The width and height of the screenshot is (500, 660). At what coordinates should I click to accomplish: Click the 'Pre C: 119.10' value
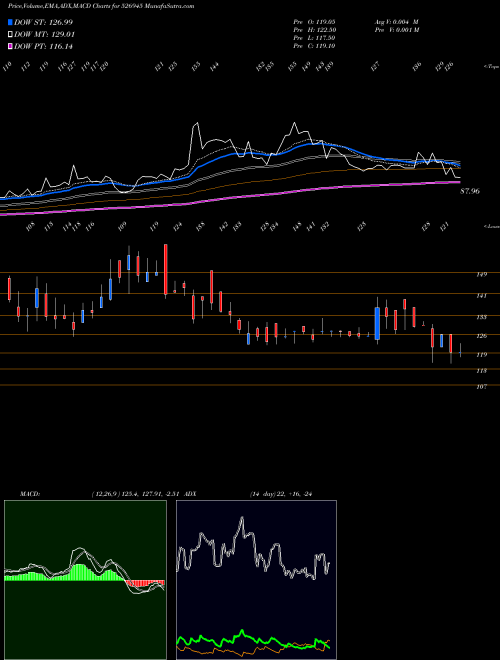(314, 46)
